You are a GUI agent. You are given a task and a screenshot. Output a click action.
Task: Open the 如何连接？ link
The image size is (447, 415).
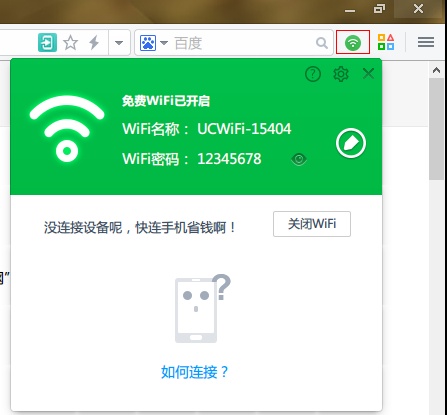coord(195,372)
